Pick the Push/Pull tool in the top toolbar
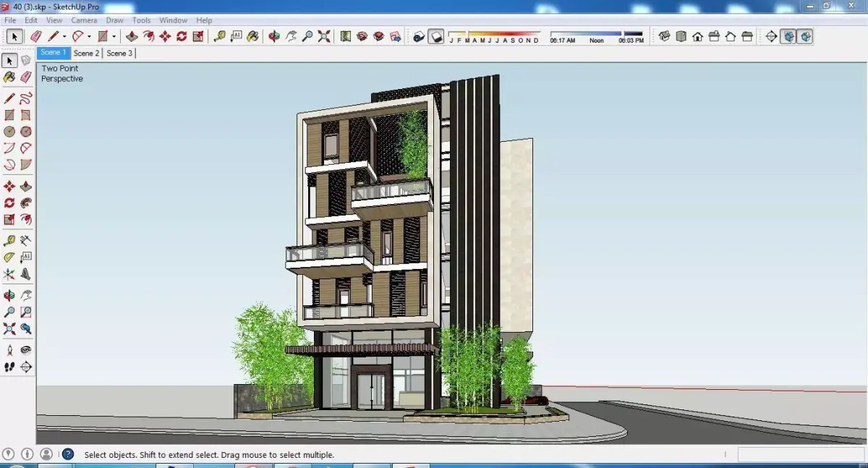Viewport: 868px width, 468px height. pos(132,36)
